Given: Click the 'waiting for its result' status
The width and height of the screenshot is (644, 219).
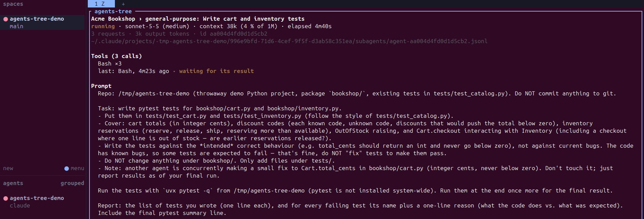Looking at the screenshot, I should (216, 71).
